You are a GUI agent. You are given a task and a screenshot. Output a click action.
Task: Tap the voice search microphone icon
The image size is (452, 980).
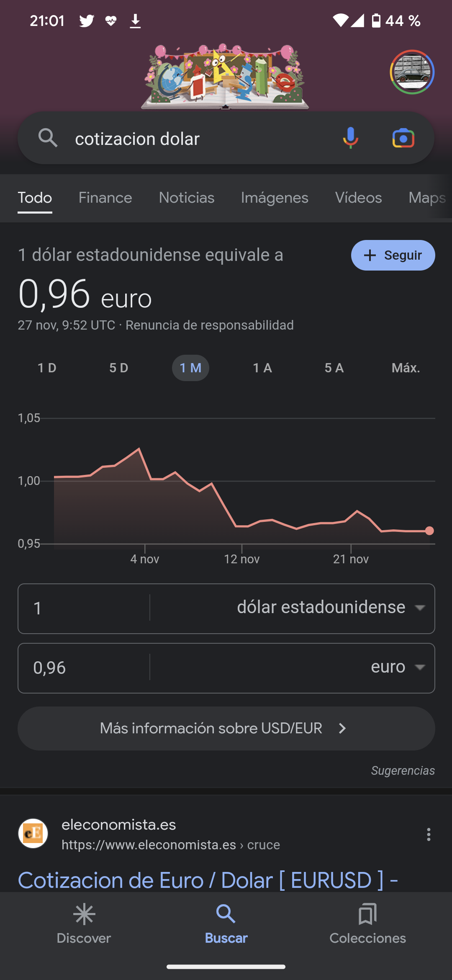(350, 138)
